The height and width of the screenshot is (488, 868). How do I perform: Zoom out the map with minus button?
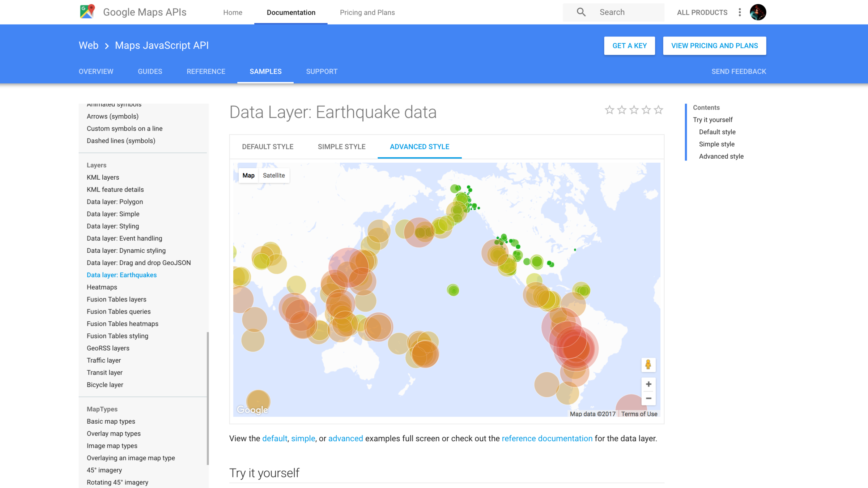pos(648,398)
